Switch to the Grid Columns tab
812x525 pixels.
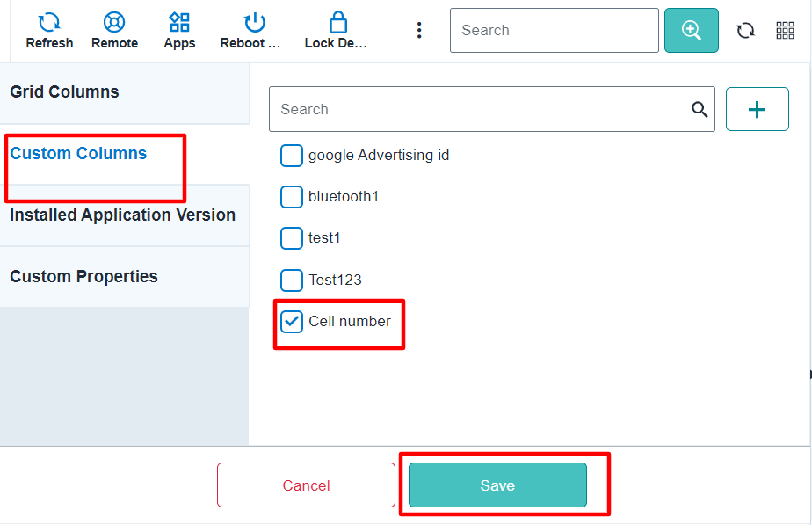pyautogui.click(x=124, y=92)
